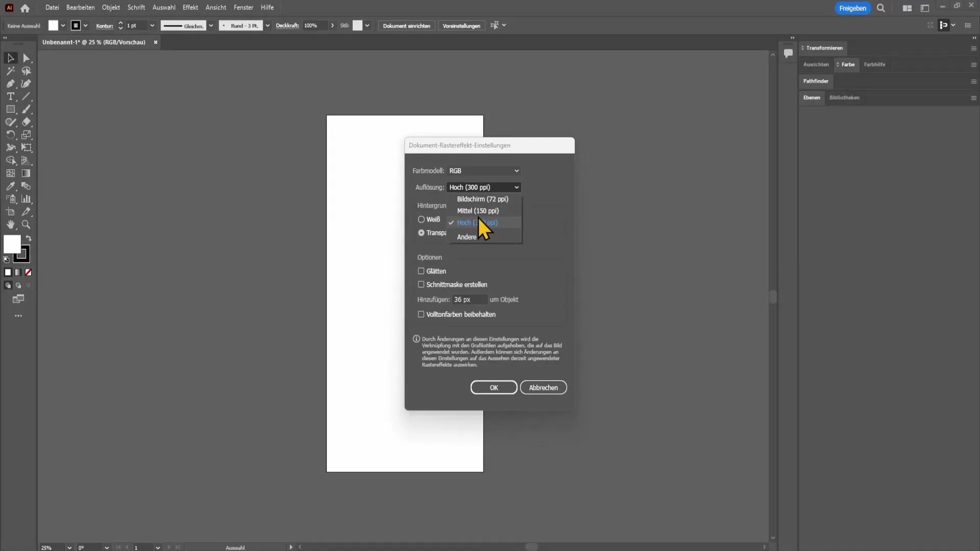Screen dimensions: 980x551
Task: Select the Lasso tool
Action: pyautogui.click(x=27, y=71)
